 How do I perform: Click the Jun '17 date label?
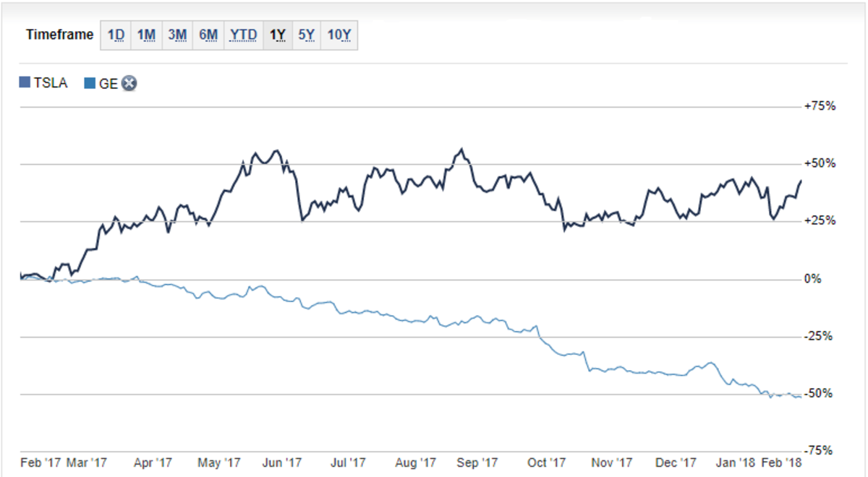(283, 462)
